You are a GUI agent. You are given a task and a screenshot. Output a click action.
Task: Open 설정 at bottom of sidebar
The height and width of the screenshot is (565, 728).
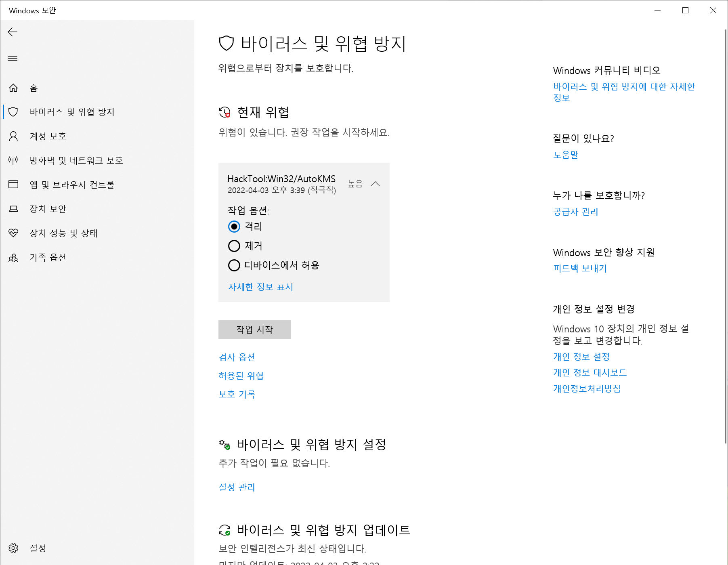pos(97,548)
